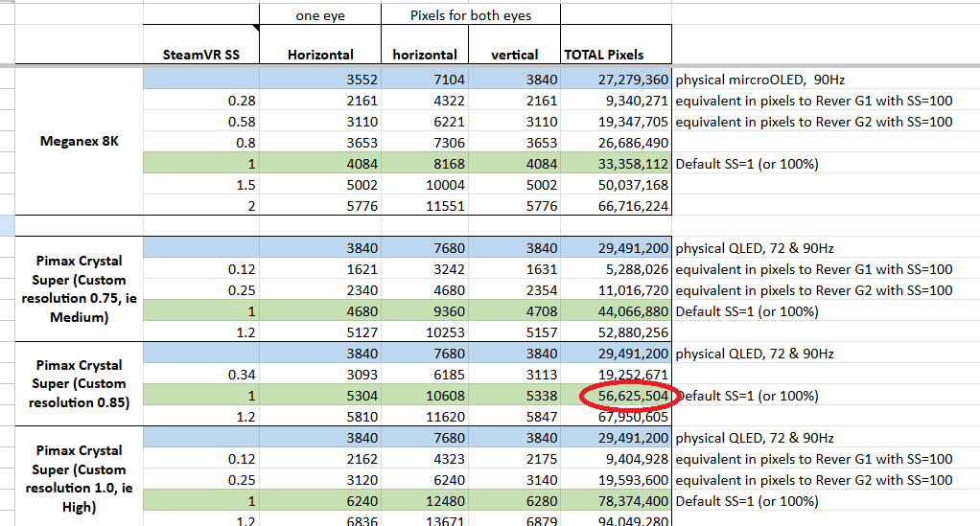980x526 pixels.
Task: Click the Pimax Crystal Super 0.85 label
Action: (80, 383)
